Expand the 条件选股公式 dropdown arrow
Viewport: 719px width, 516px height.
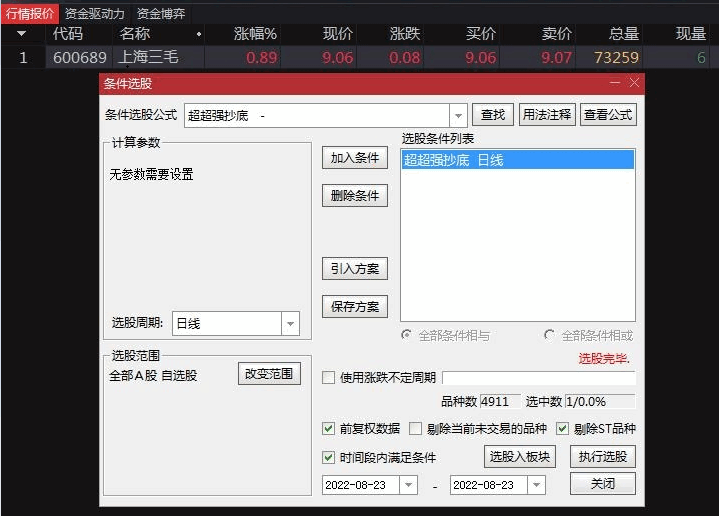tap(458, 115)
